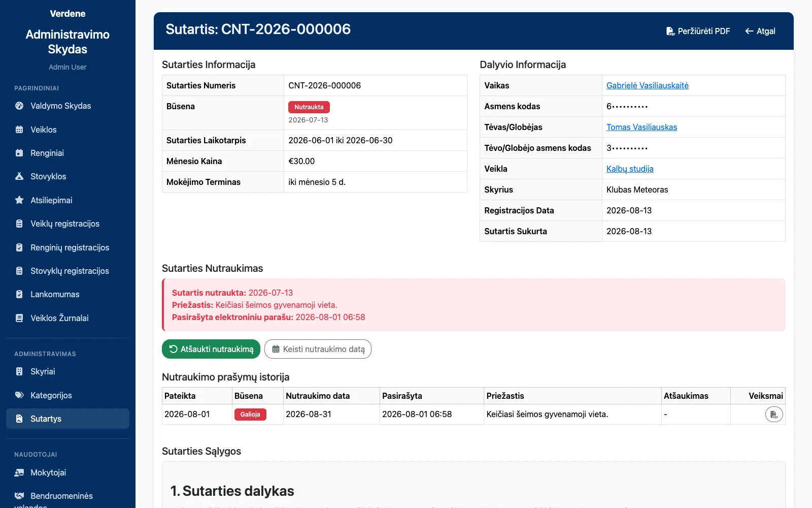Open Mokytojai users page
This screenshot has width=812, height=508.
tap(67, 472)
